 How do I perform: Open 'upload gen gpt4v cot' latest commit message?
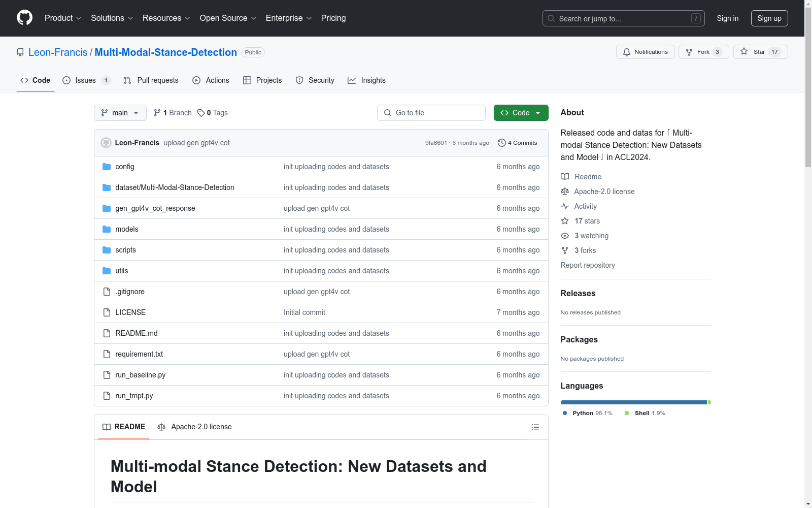pos(196,143)
